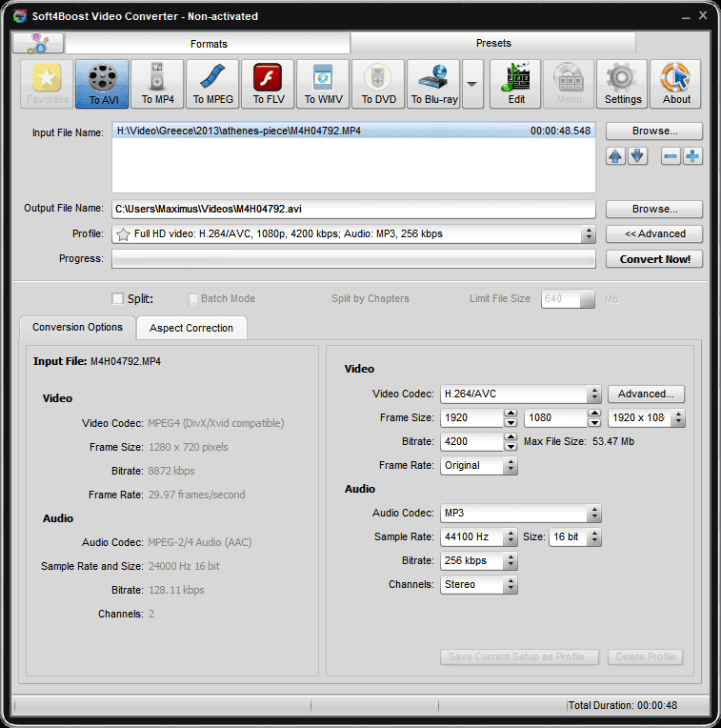Click the Output File Name field

click(353, 209)
